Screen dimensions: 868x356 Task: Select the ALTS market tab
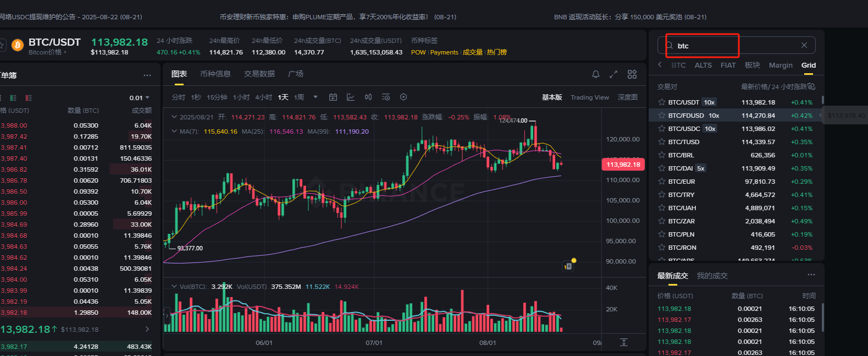703,65
